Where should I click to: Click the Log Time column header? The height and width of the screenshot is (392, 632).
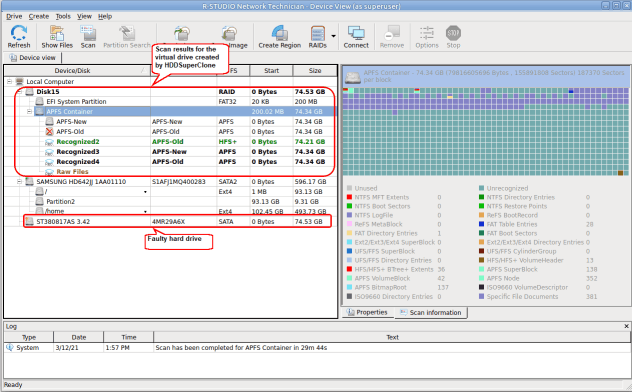pos(129,337)
